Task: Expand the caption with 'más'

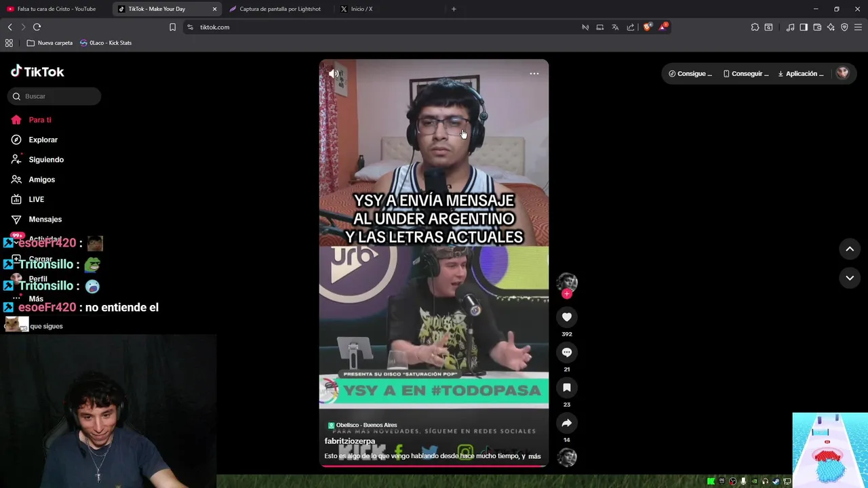Action: 534,456
